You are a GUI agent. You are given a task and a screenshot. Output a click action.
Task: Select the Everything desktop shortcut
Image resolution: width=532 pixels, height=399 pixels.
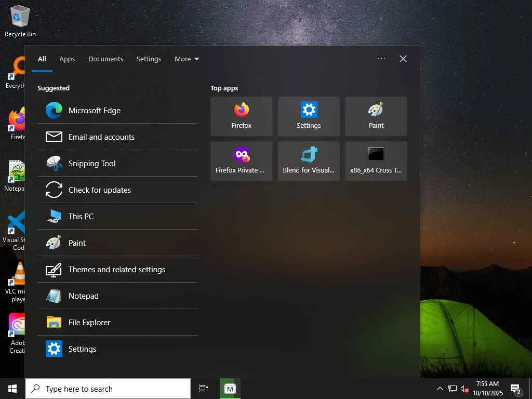point(16,73)
